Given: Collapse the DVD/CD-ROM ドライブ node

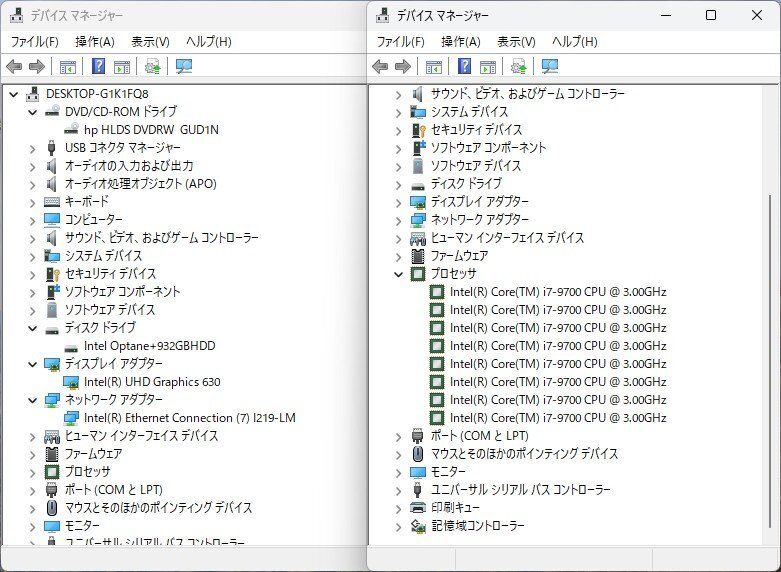Looking at the screenshot, I should [x=33, y=112].
